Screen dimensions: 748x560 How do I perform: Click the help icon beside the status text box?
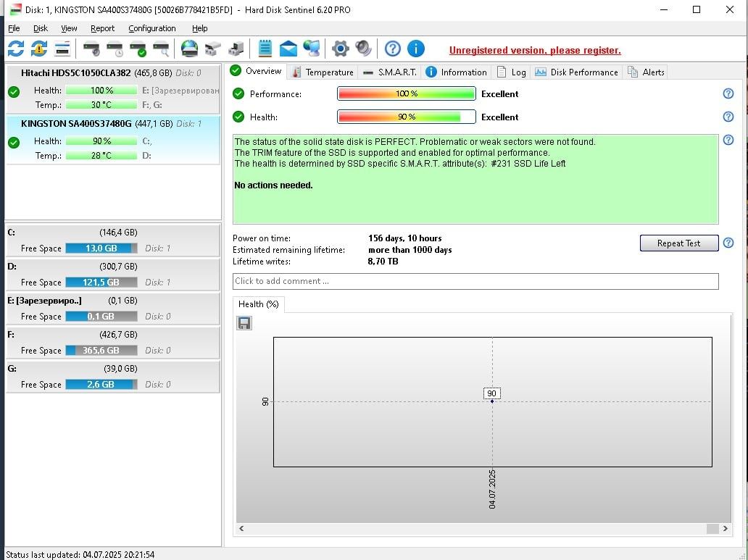point(728,140)
